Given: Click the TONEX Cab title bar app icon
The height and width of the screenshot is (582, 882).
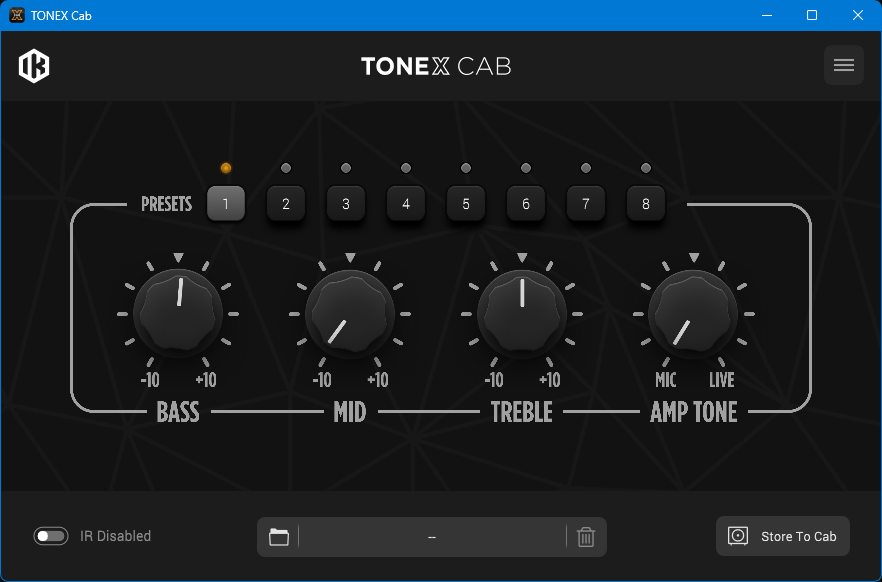Looking at the screenshot, I should [16, 15].
